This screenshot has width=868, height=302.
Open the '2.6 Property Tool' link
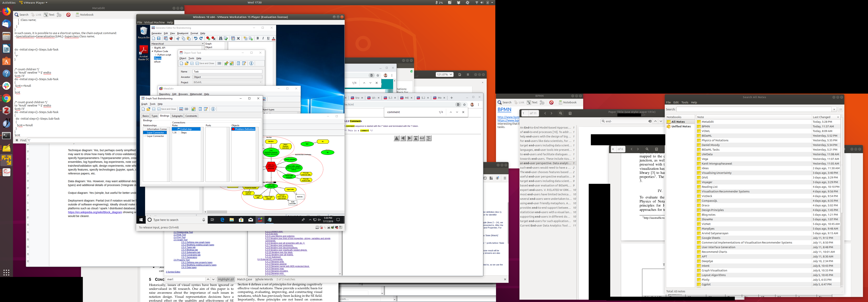pos(182,260)
